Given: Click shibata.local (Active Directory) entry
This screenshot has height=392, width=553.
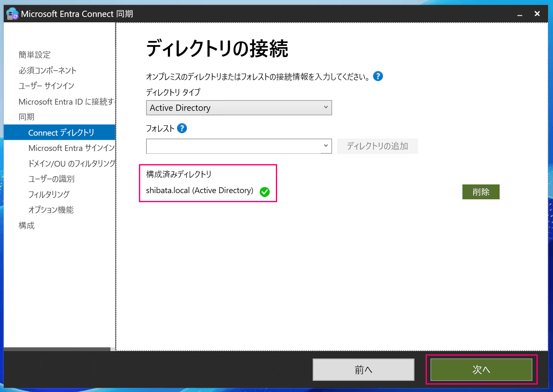Looking at the screenshot, I should click(x=199, y=191).
